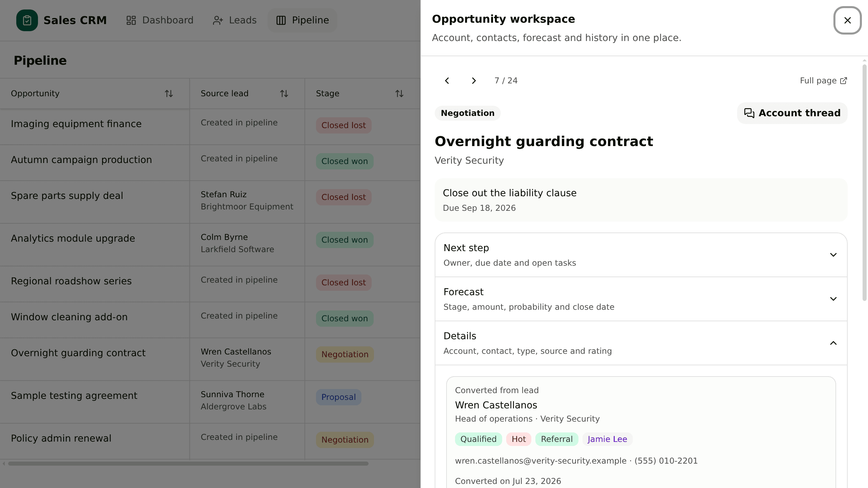Click source lead Colm Byrne
Viewport: 868px width, 488px height.
[x=224, y=237]
